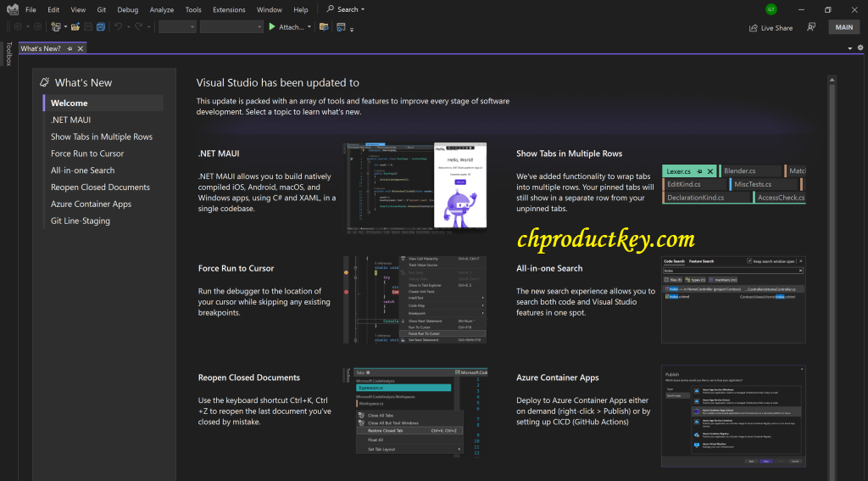Click the Redo arrow icon

point(139,26)
